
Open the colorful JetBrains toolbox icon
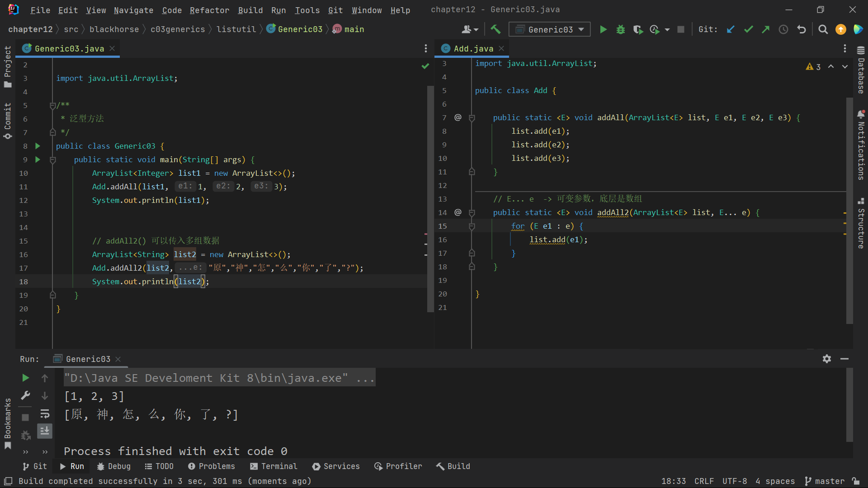tap(858, 29)
